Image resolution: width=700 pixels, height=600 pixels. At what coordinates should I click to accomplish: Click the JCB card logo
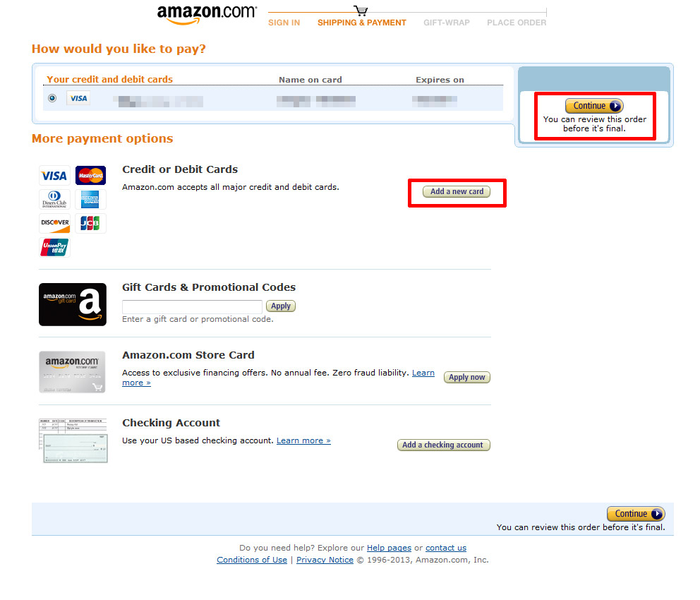pos(90,223)
